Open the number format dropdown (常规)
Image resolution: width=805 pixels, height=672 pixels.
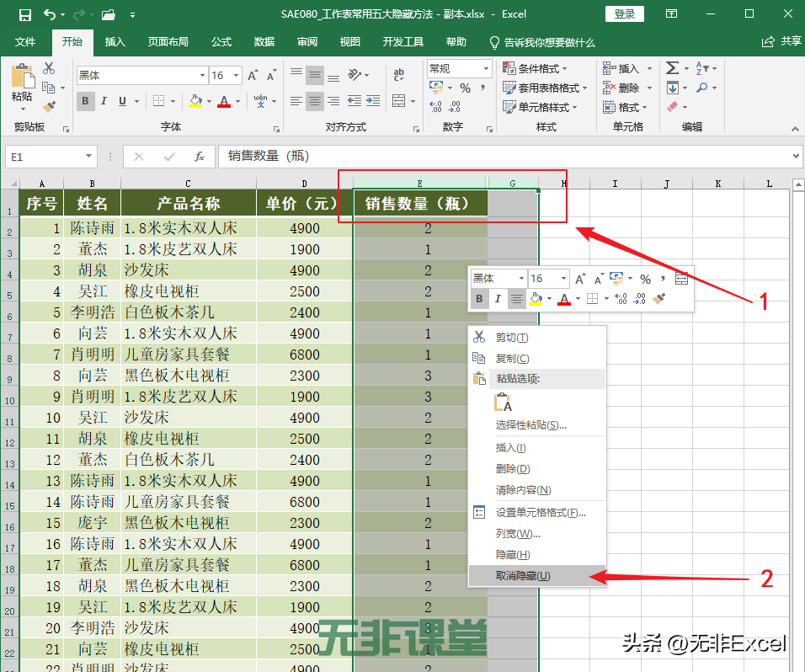click(486, 68)
